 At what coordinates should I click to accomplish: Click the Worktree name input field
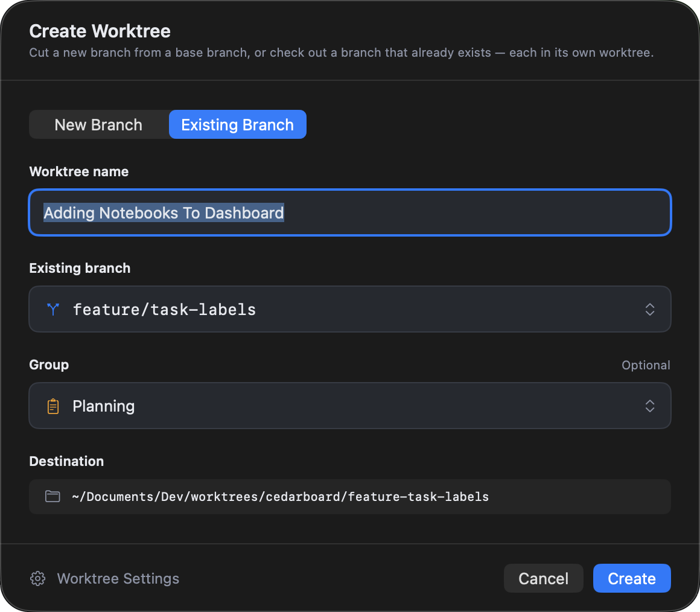(350, 212)
